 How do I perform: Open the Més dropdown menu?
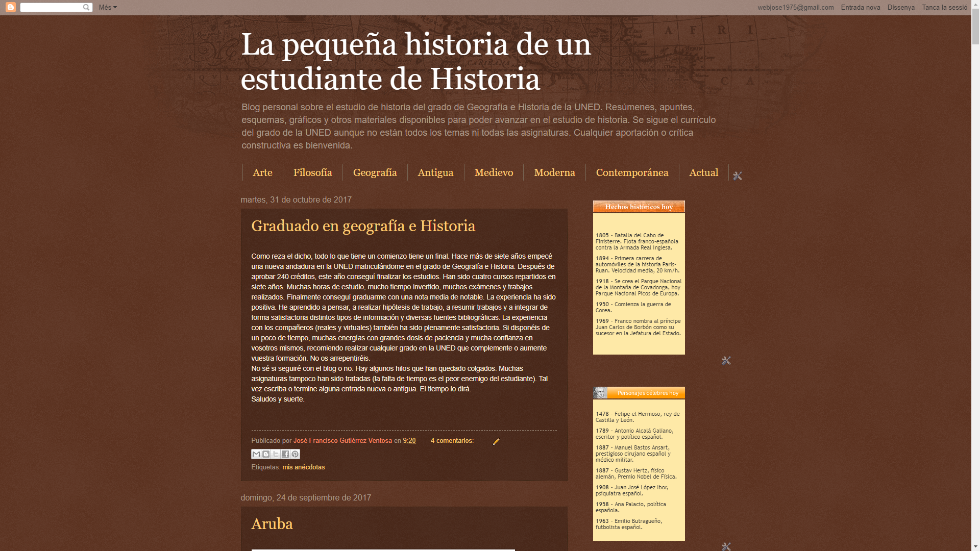click(x=108, y=7)
